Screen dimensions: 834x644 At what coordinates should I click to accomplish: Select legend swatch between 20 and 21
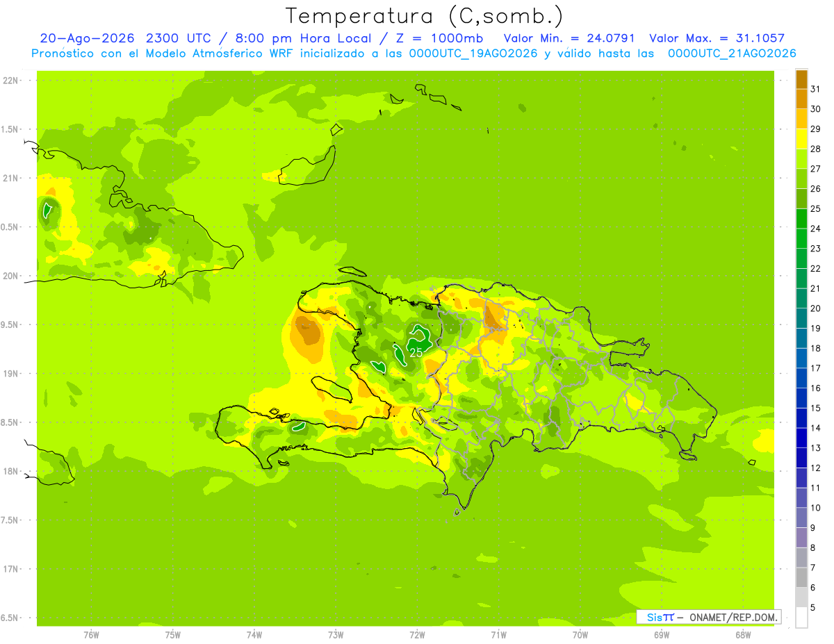pos(801,298)
